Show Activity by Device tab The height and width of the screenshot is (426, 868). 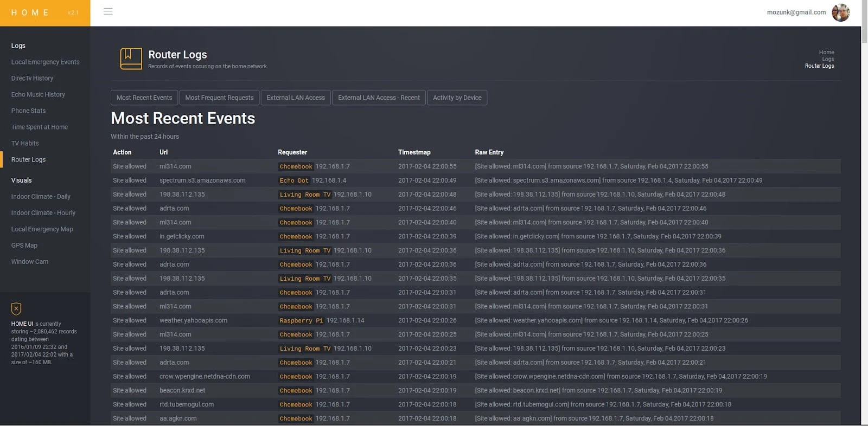[x=457, y=98]
